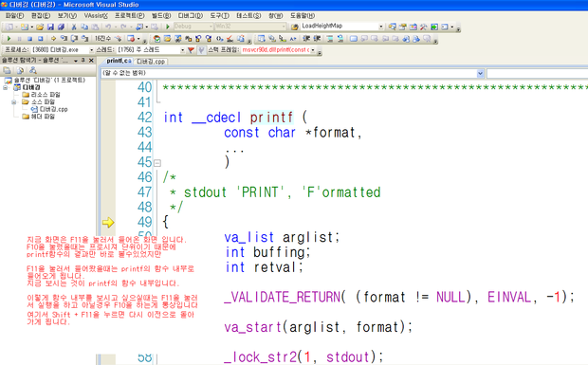Click the Step Into icon
The image size is (588, 365).
click(64, 39)
